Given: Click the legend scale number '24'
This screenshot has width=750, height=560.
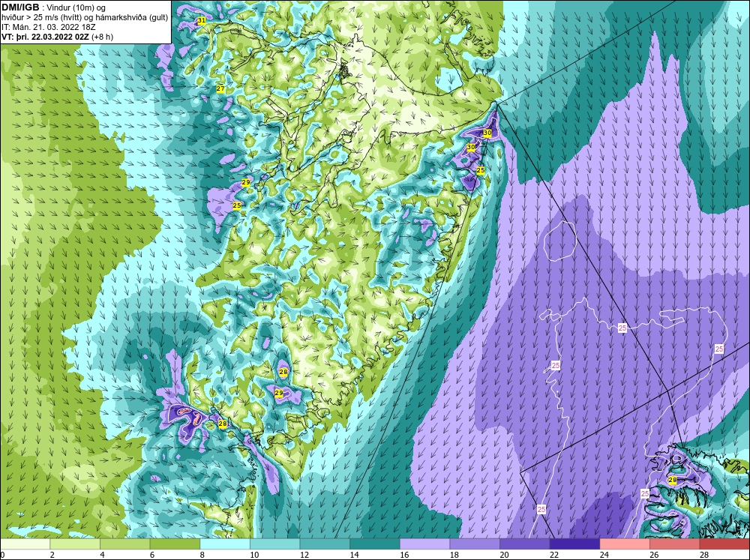Looking at the screenshot, I should coord(603,555).
